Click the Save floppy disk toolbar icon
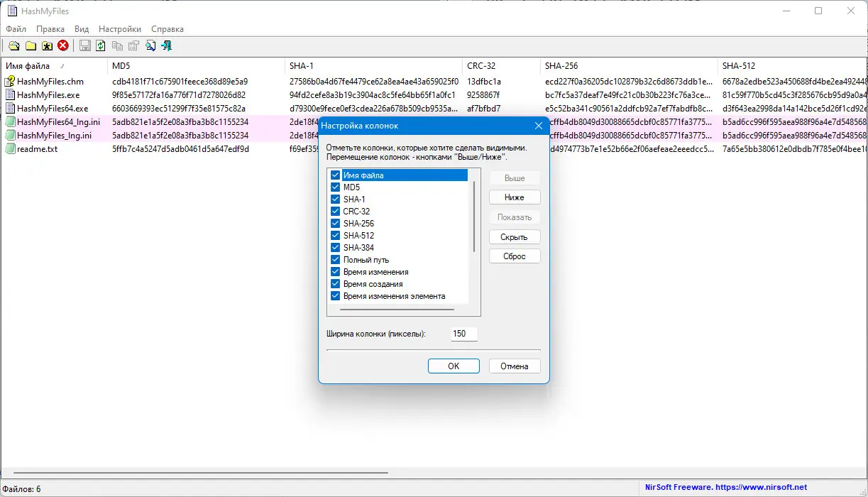This screenshot has width=868, height=497. (x=85, y=46)
